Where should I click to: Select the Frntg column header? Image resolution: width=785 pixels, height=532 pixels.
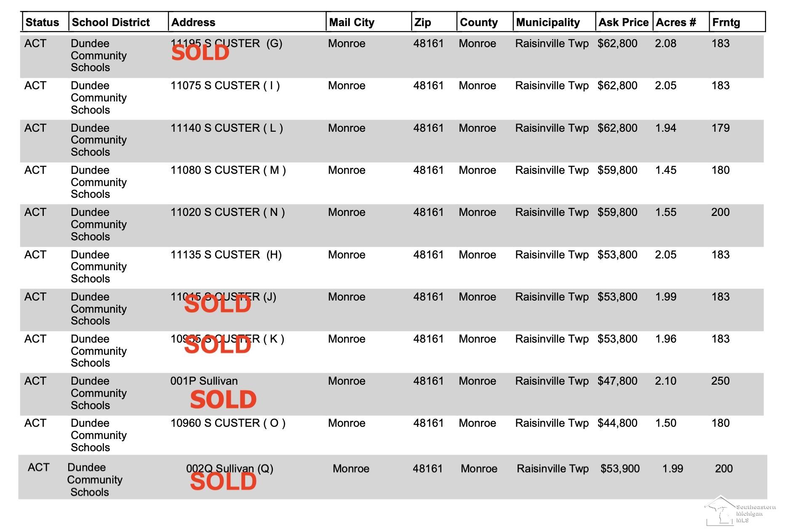726,22
